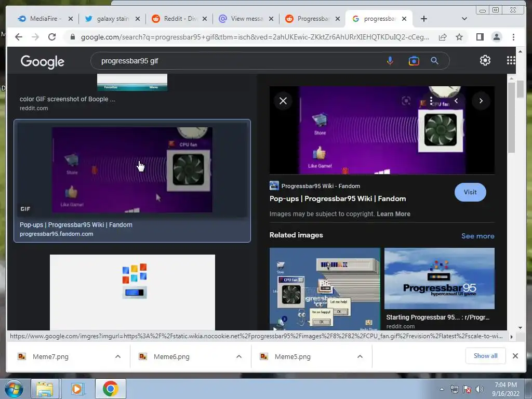Screen dimensions: 532x399
Task: Search by image with the camera icon
Action: (414, 61)
